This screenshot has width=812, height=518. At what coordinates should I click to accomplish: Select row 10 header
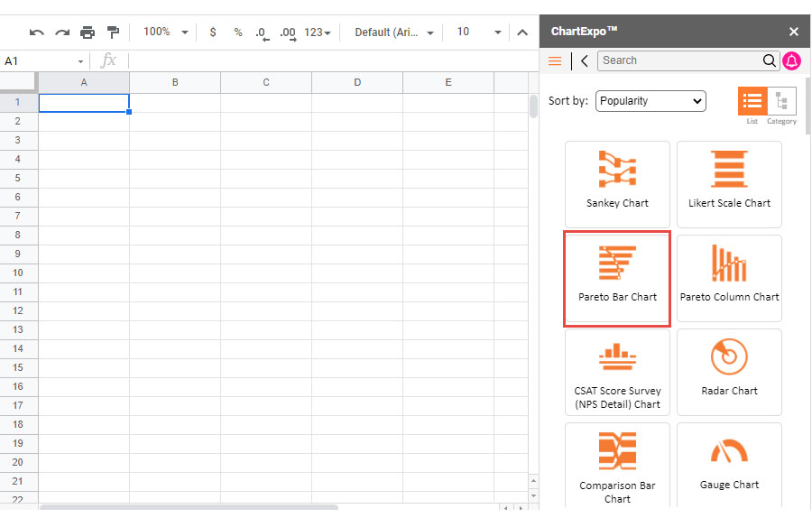tap(19, 273)
